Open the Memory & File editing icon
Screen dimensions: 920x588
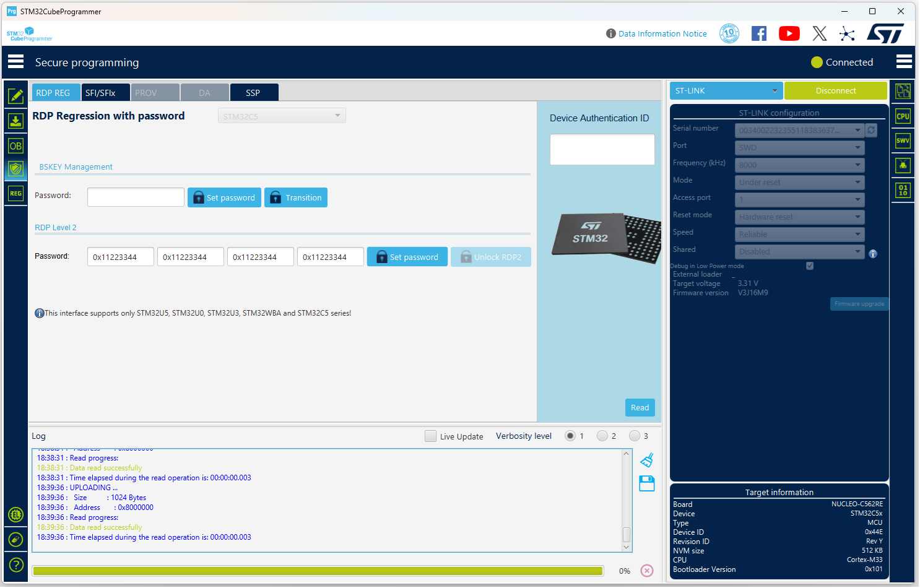pyautogui.click(x=15, y=96)
